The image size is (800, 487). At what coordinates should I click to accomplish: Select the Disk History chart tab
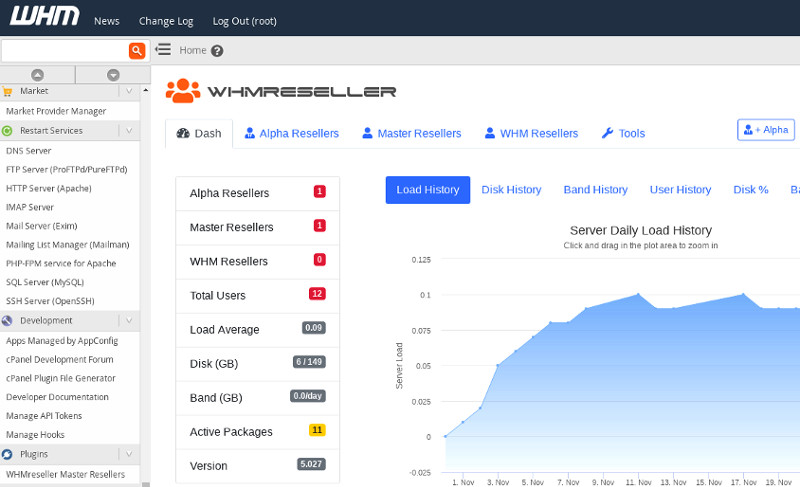click(x=511, y=189)
